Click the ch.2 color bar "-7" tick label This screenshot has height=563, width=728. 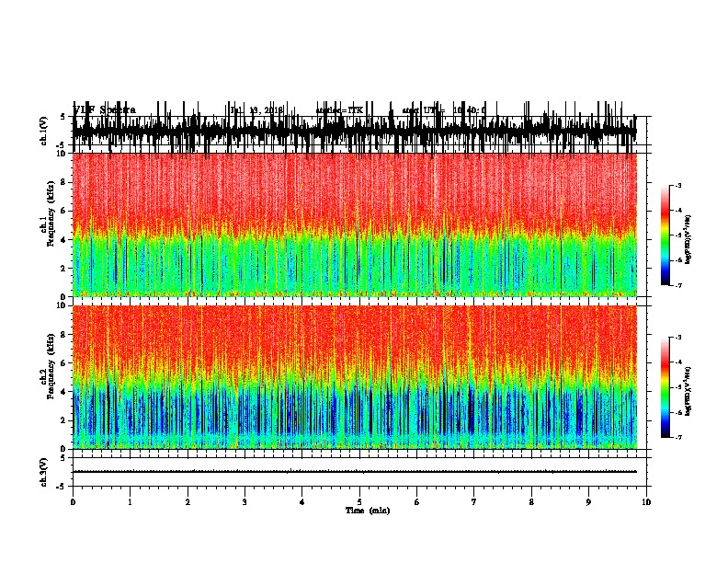pyautogui.click(x=677, y=437)
